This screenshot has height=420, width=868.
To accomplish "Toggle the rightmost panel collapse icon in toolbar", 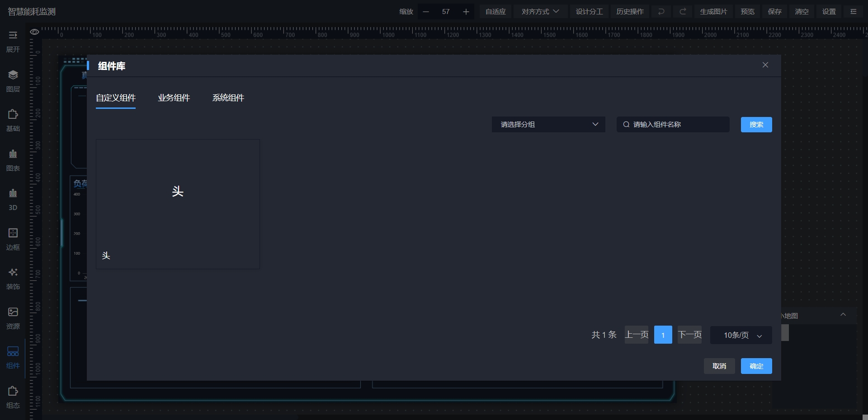I will [x=853, y=12].
